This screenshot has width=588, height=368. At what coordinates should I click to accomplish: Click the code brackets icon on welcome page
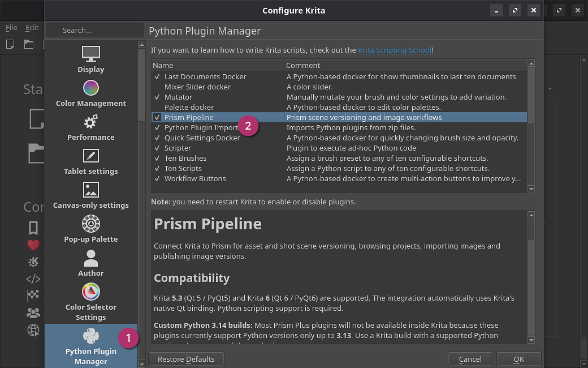pos(33,279)
